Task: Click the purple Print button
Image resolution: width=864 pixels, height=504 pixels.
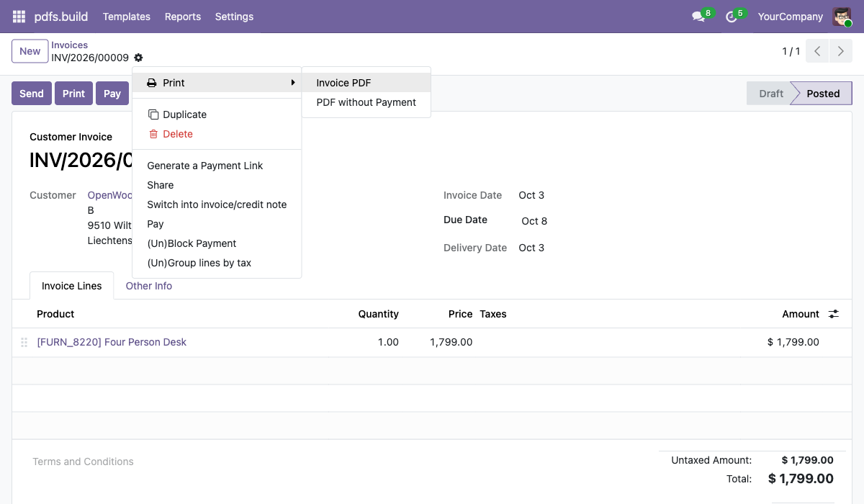Action: pos(74,94)
